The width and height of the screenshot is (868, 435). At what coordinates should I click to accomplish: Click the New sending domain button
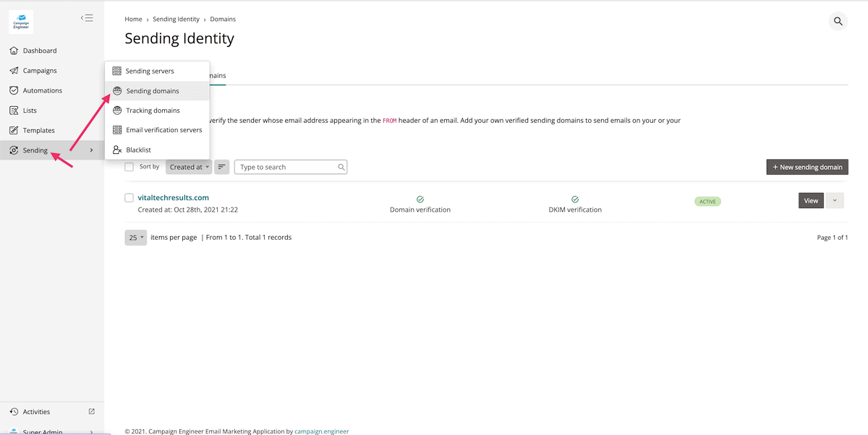[807, 167]
